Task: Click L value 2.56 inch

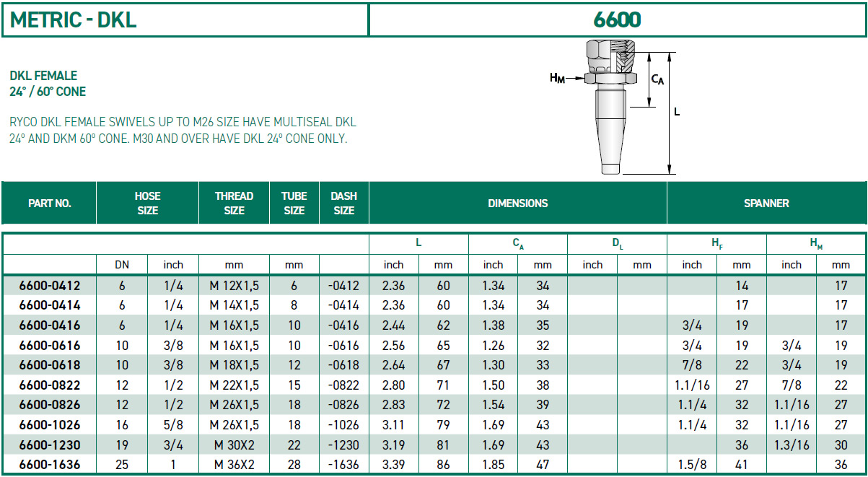Action: pos(393,345)
